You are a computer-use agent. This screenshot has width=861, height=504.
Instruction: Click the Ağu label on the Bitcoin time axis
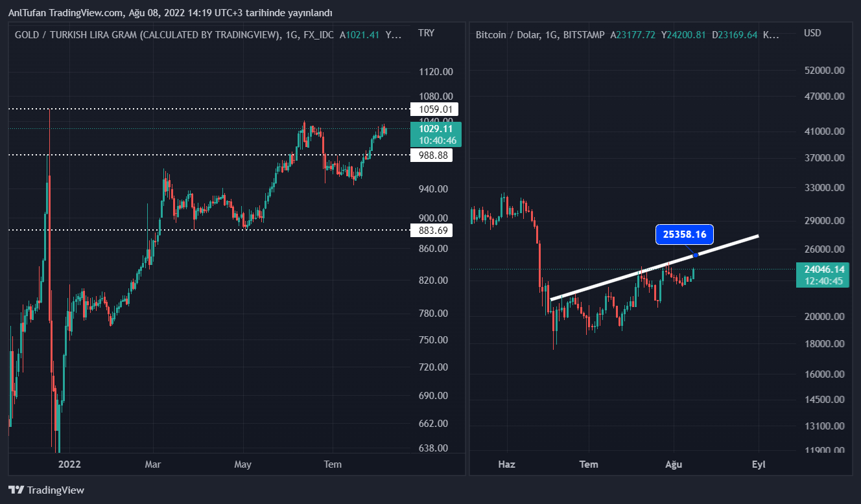674,464
